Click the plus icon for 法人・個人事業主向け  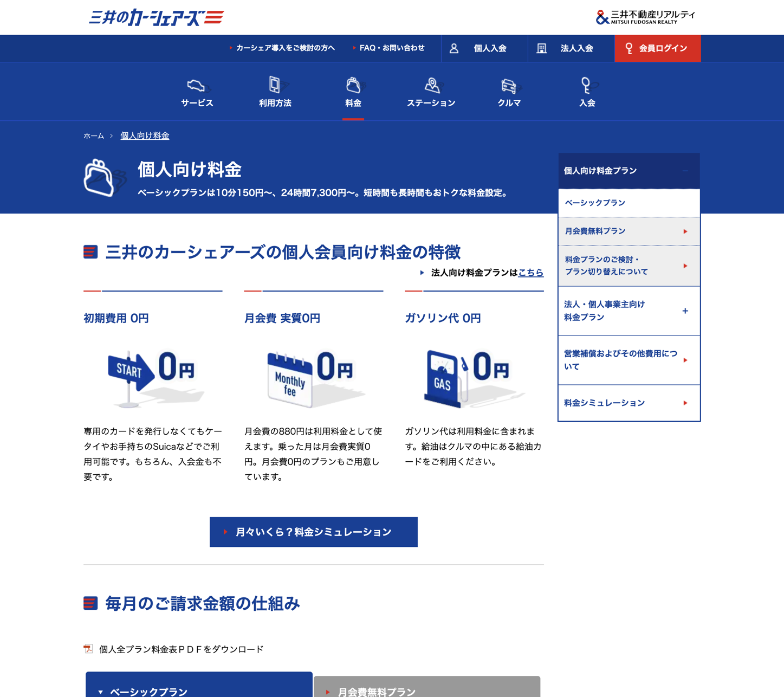tap(685, 311)
